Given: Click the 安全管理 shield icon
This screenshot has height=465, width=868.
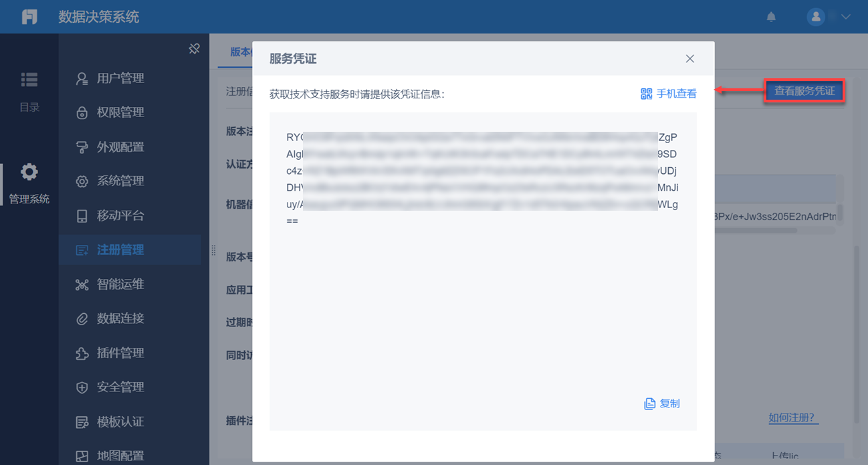Looking at the screenshot, I should [x=82, y=387].
